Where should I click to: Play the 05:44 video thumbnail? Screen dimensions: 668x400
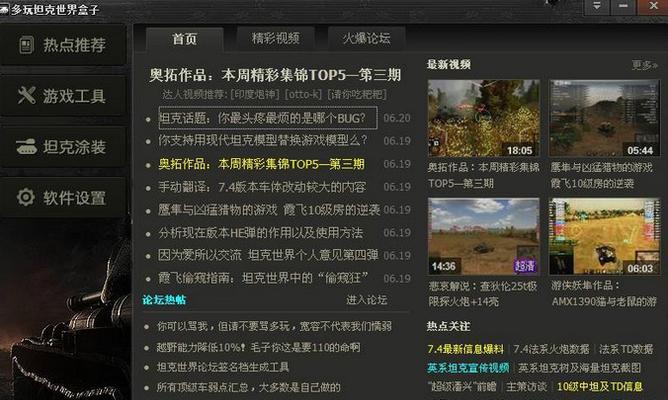pos(605,118)
